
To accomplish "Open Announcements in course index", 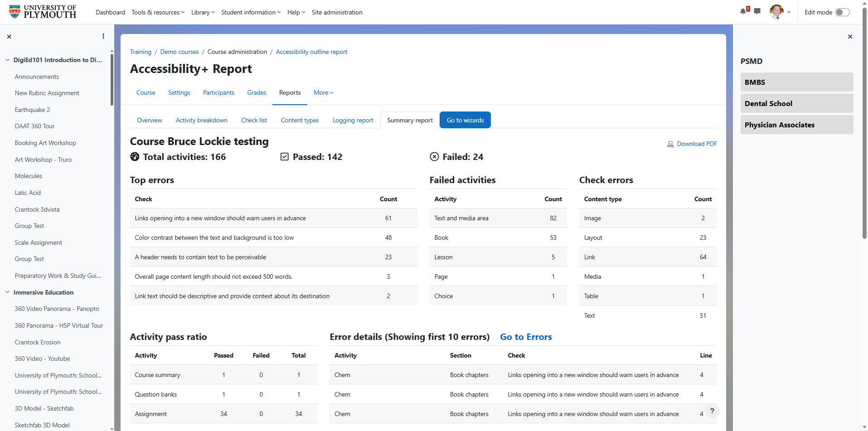I will pyautogui.click(x=37, y=77).
